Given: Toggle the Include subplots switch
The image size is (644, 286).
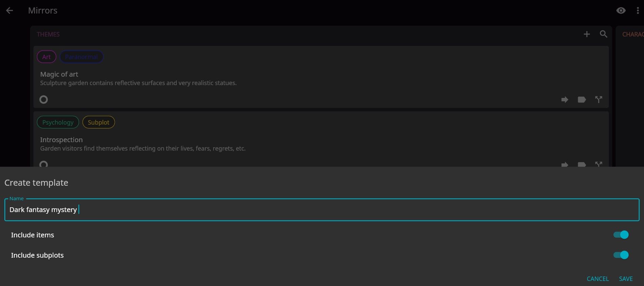Looking at the screenshot, I should pyautogui.click(x=621, y=255).
